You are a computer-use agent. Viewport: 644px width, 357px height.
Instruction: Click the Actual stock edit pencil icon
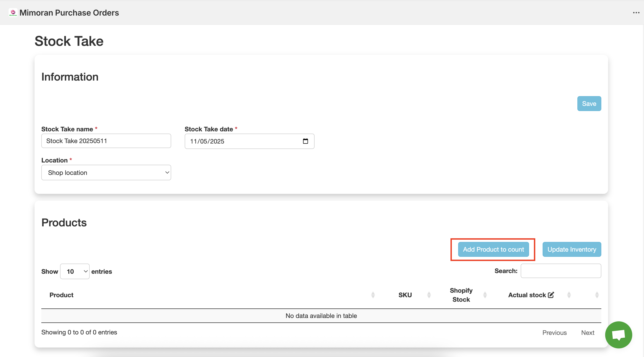coord(551,295)
